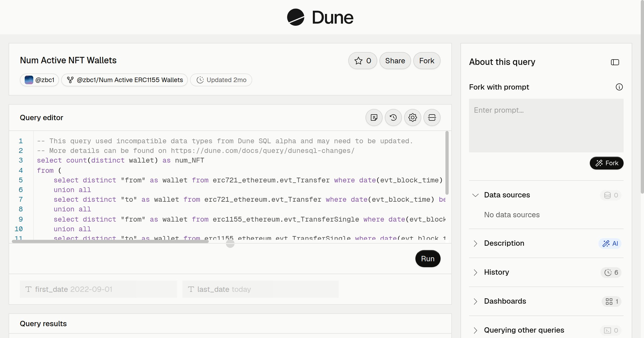The width and height of the screenshot is (644, 338).
Task: Click the Num Active NFT Wallets title
Action: pyautogui.click(x=68, y=60)
